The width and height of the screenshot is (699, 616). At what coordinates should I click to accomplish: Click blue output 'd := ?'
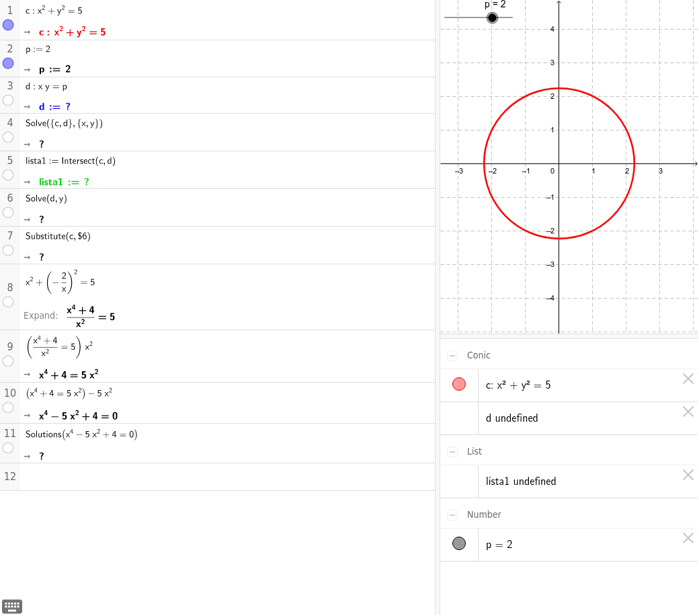(55, 107)
